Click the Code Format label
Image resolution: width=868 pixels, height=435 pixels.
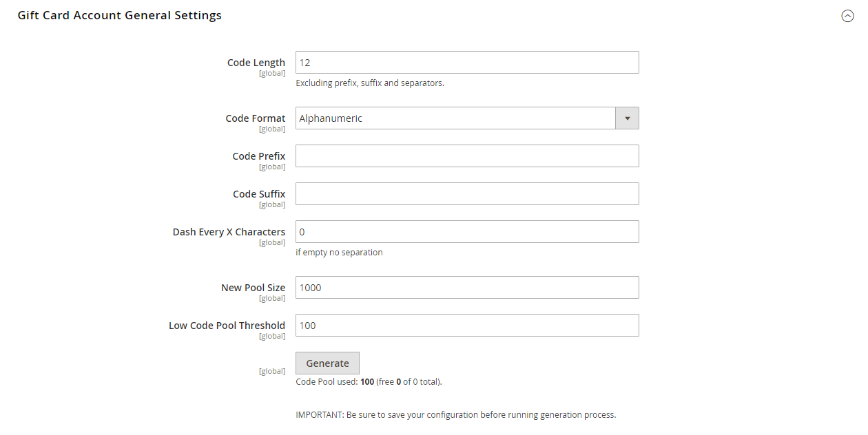click(x=256, y=118)
